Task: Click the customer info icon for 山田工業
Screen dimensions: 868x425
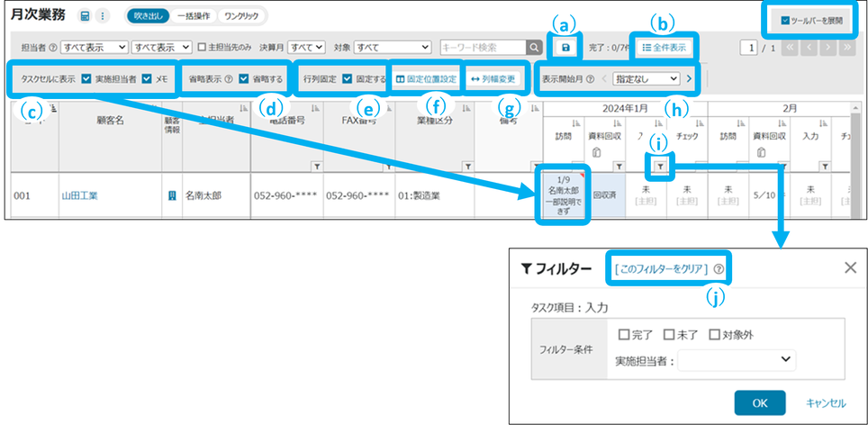Action: tap(172, 194)
